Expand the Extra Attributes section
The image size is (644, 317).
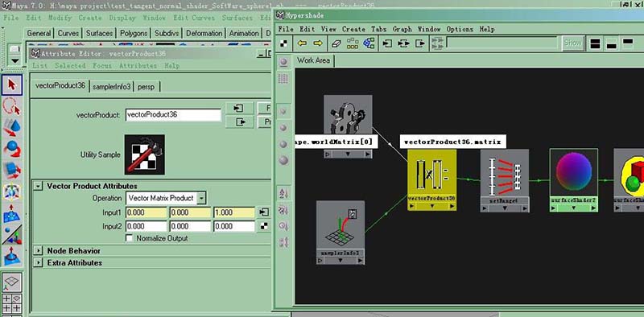pyautogui.click(x=38, y=262)
